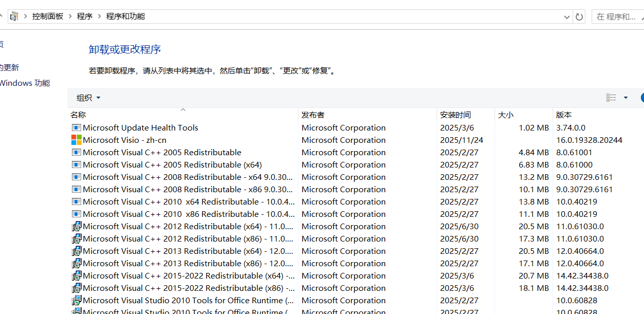This screenshot has height=314, width=644.
Task: Click 程序和功能 breadcrumb
Action: 125,16
